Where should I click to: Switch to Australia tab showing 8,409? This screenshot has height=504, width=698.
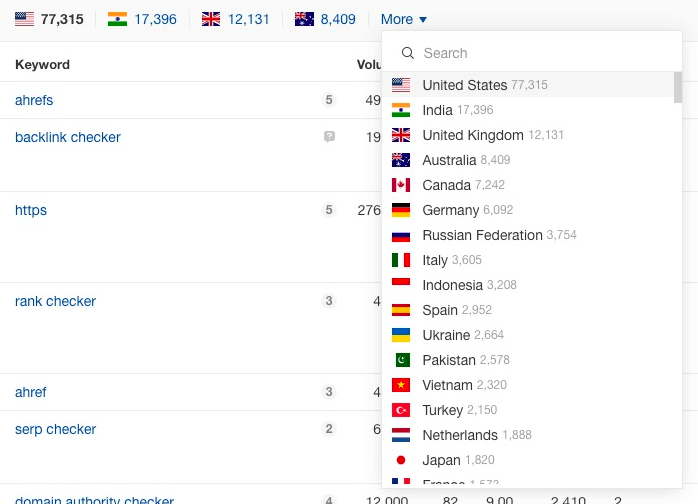pyautogui.click(x=325, y=19)
